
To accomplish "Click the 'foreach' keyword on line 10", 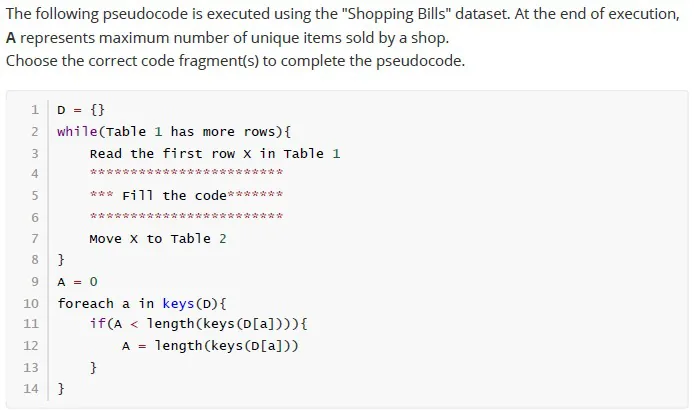I will pyautogui.click(x=85, y=304).
